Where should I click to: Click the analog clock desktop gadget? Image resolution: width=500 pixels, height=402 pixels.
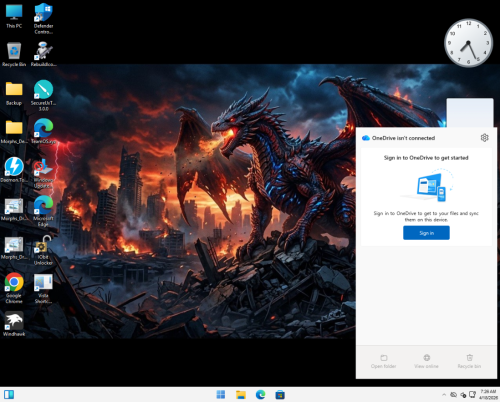pos(468,43)
